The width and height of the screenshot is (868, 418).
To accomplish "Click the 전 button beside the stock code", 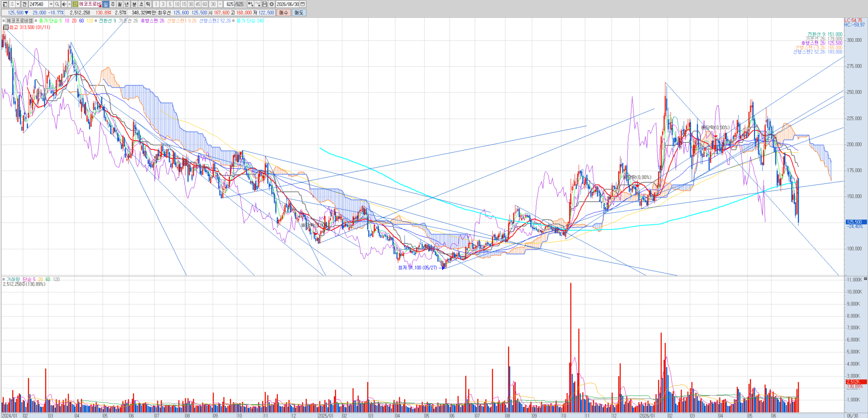I will [x=25, y=4].
